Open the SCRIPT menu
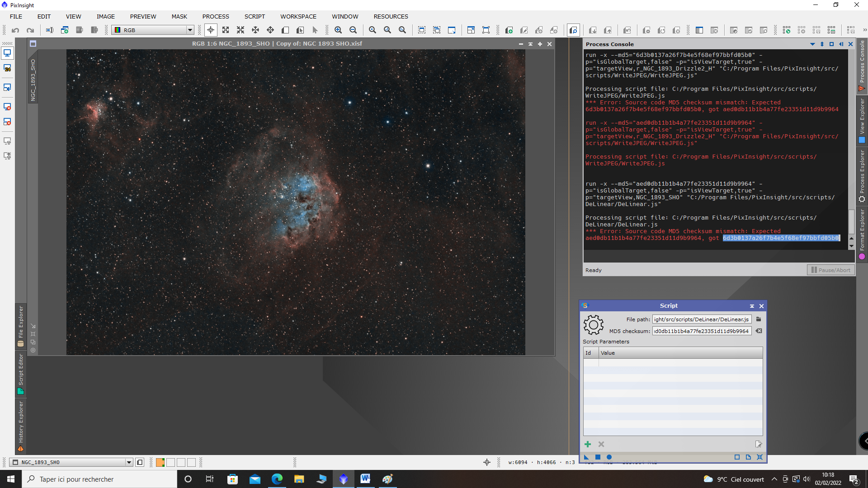Image resolution: width=868 pixels, height=488 pixels. coord(255,17)
